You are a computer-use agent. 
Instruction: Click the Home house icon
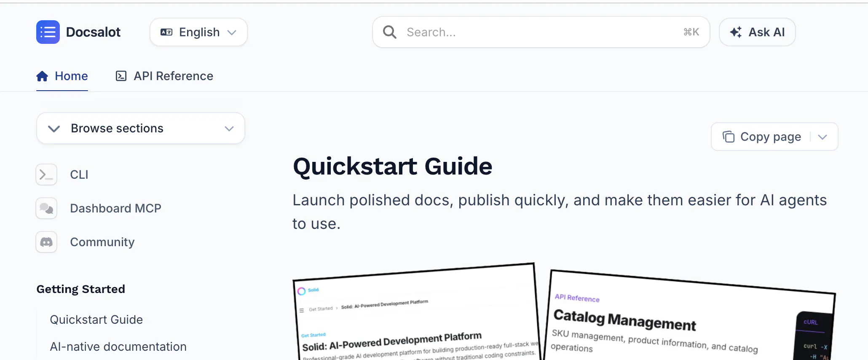coord(42,76)
